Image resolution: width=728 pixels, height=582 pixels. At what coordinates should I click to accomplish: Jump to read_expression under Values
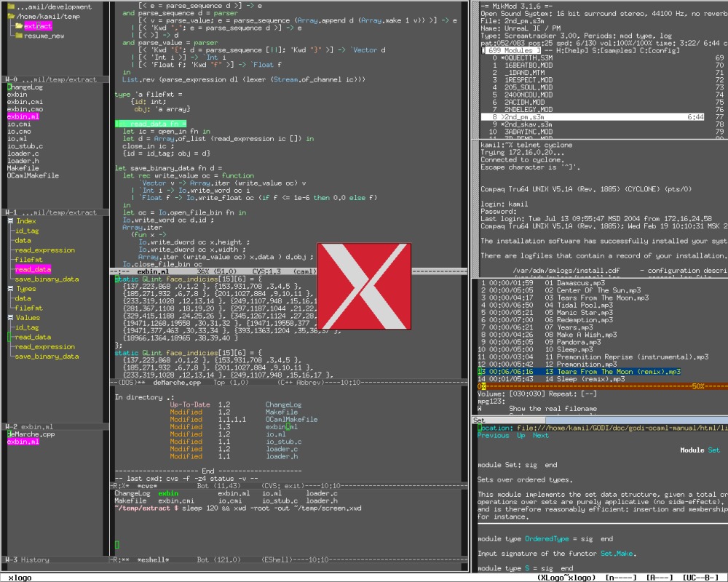coord(45,347)
